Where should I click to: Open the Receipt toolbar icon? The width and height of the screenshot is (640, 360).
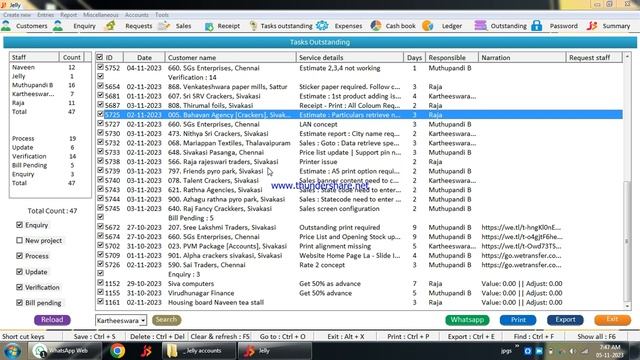209,26
